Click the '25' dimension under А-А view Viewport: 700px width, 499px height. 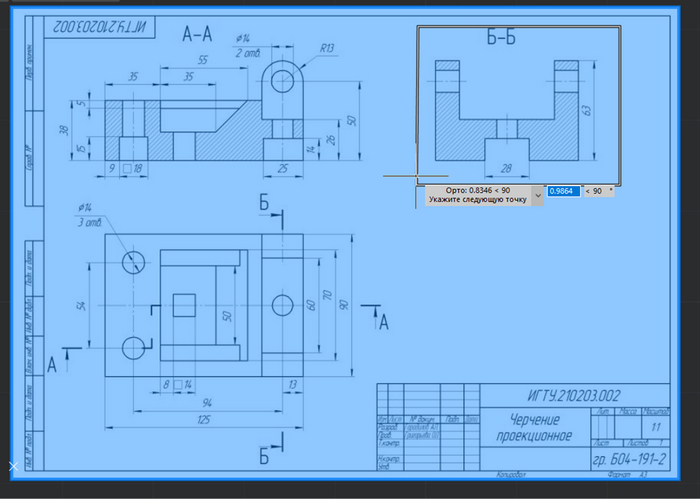pos(283,168)
